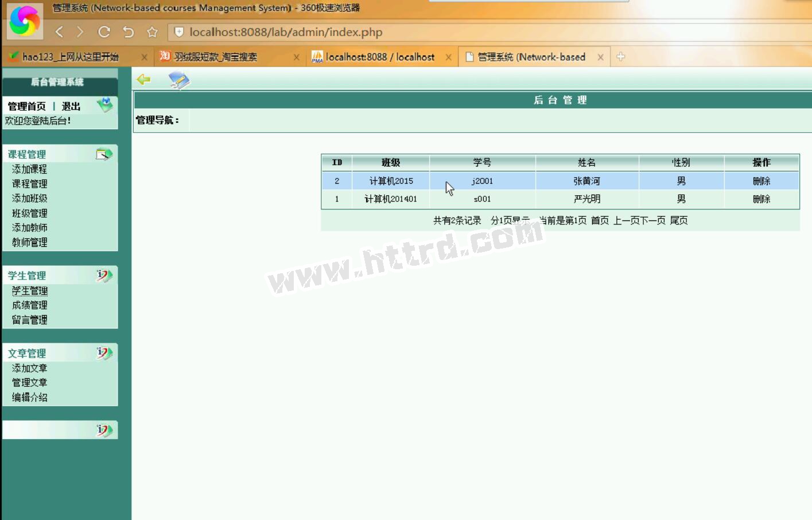Click the green icon next to 退出
Screen dimensions: 812x520
point(105,104)
